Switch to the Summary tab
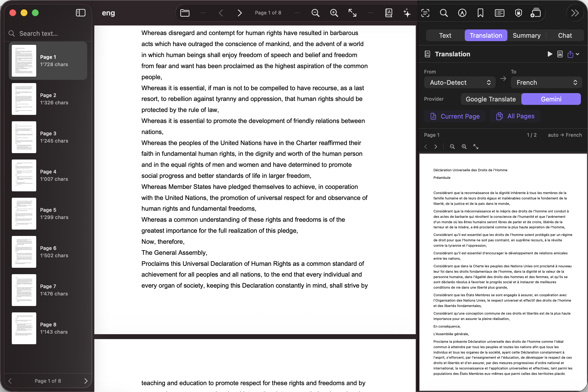The height and width of the screenshot is (392, 588). [x=526, y=35]
